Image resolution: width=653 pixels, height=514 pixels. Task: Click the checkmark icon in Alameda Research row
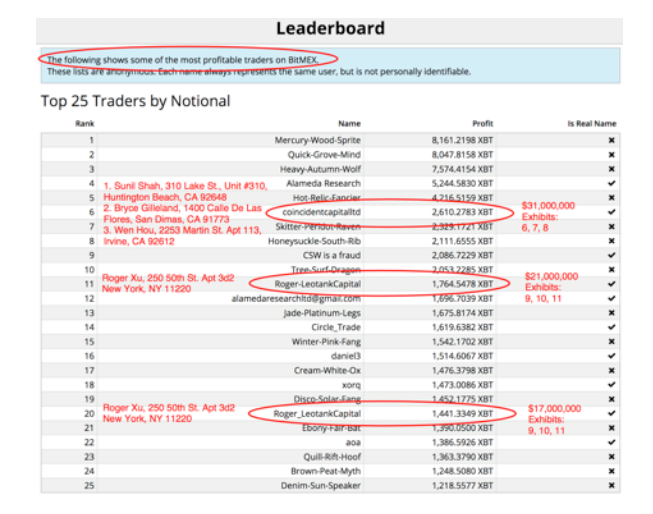[612, 183]
